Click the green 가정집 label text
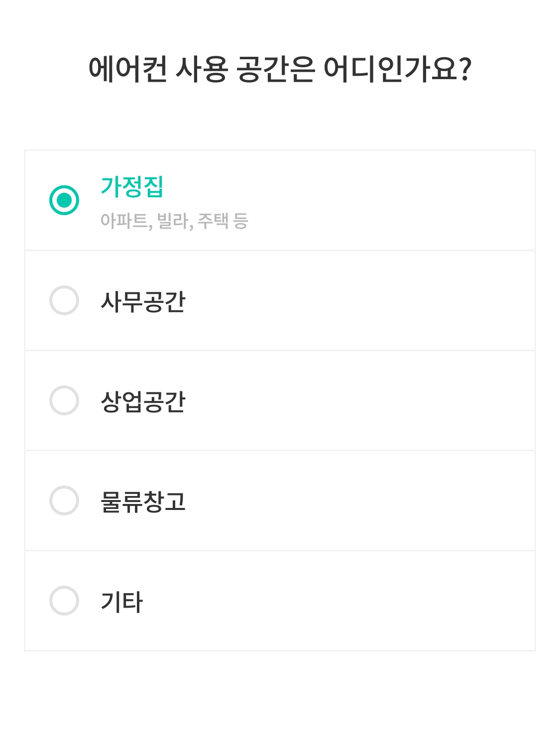 tap(132, 187)
